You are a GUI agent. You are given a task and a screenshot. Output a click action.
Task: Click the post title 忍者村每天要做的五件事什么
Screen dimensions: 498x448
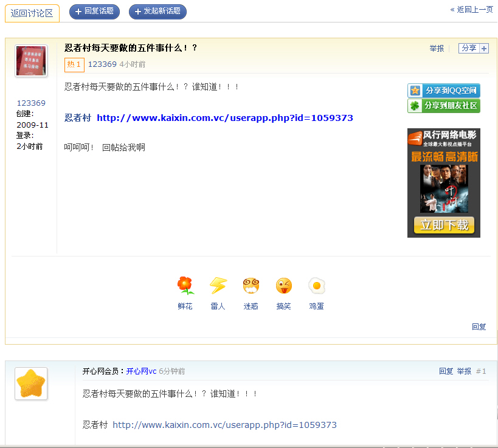(131, 48)
